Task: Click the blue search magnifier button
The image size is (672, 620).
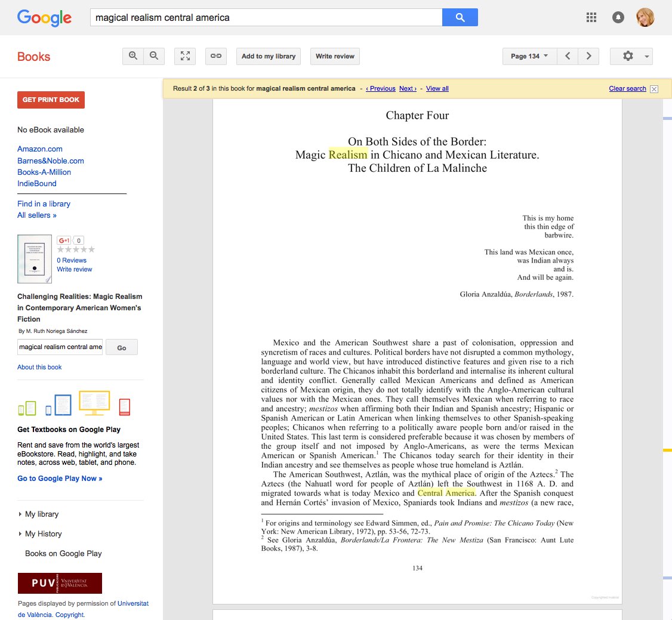Action: (x=460, y=17)
